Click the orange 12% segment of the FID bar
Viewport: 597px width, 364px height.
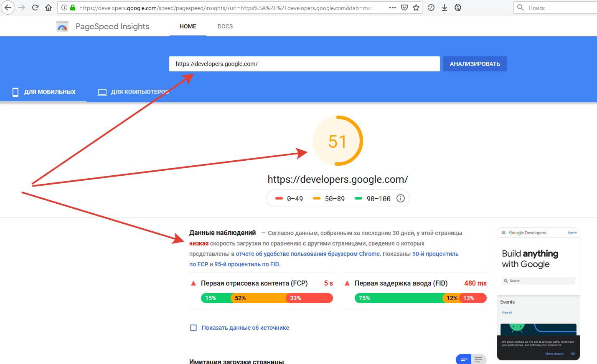[x=452, y=298]
